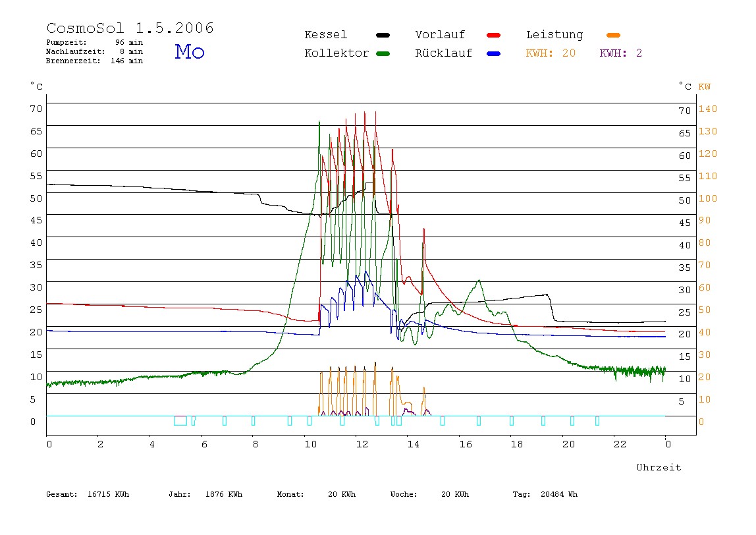756x535 pixels.
Task: Click the orange Leistung legend swatch
Action: (x=613, y=35)
